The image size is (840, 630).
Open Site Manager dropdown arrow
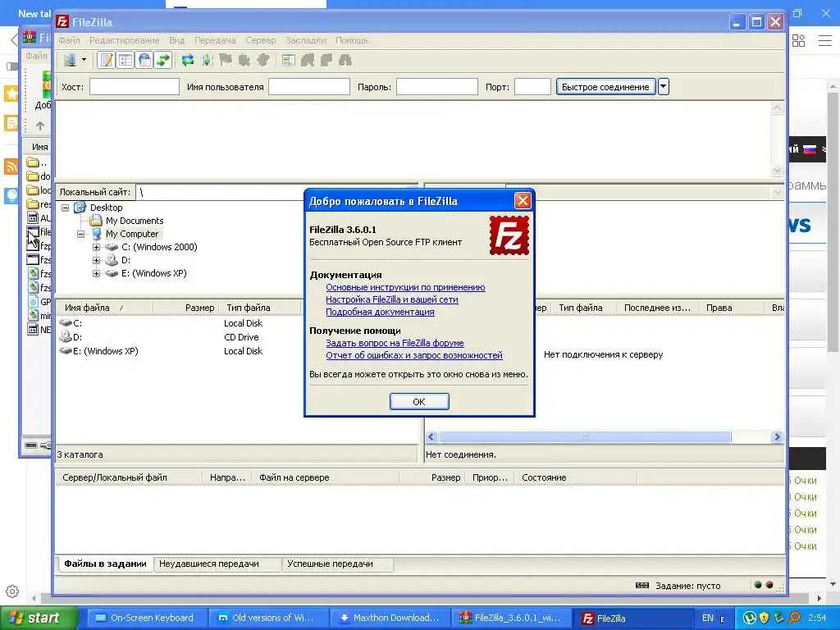pyautogui.click(x=84, y=60)
